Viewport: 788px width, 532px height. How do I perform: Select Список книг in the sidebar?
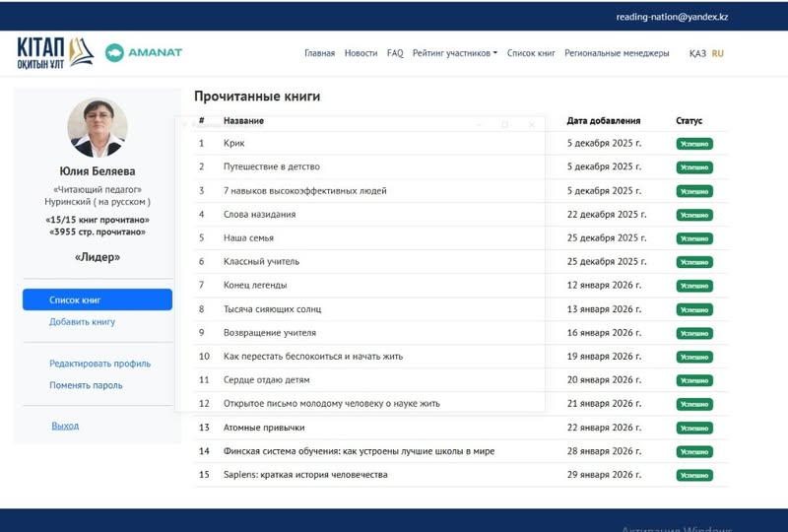pos(97,299)
